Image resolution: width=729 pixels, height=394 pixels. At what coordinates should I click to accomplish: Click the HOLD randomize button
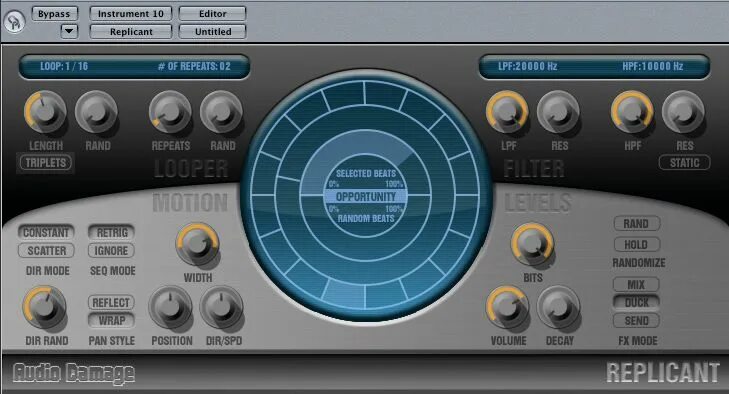click(636, 244)
